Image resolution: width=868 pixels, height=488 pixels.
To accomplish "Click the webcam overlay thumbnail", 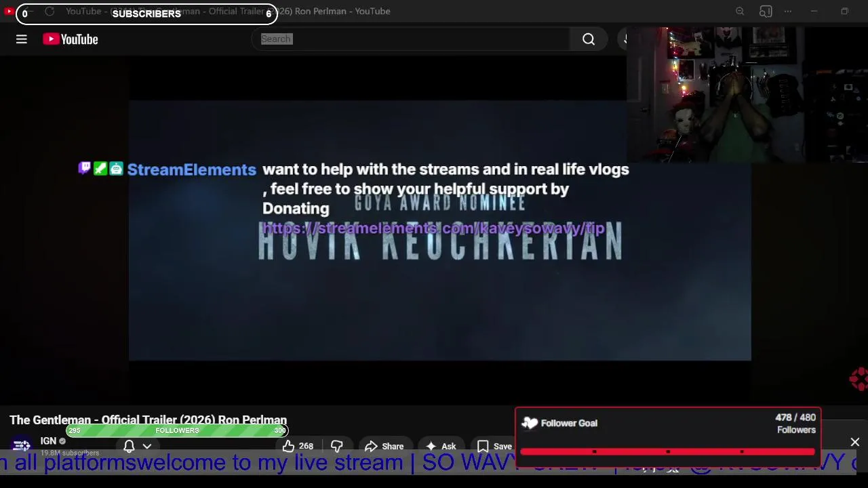I will pyautogui.click(x=747, y=95).
